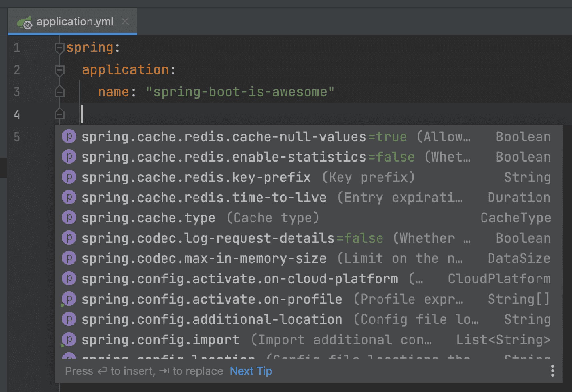This screenshot has height=392, width=572.
Task: Switch to the application.yml editor tab
Action: pyautogui.click(x=74, y=22)
